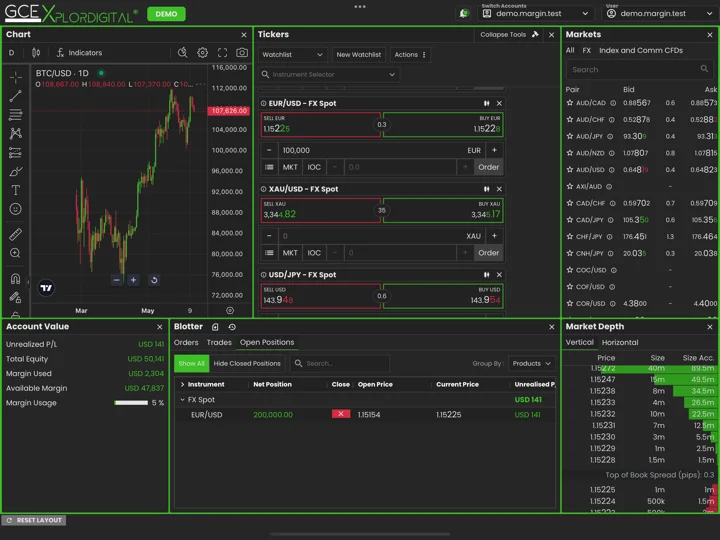Click SELL EUR price tile
720x540 pixels.
tap(321, 124)
